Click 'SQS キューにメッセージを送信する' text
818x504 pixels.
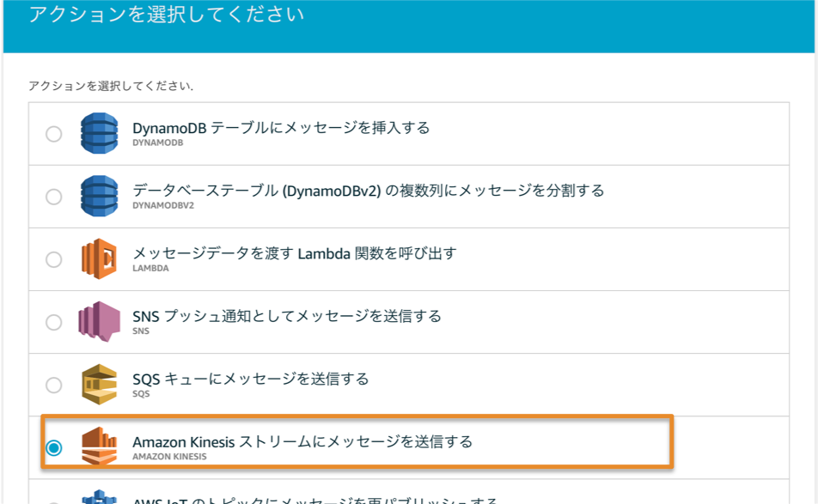pos(250,379)
